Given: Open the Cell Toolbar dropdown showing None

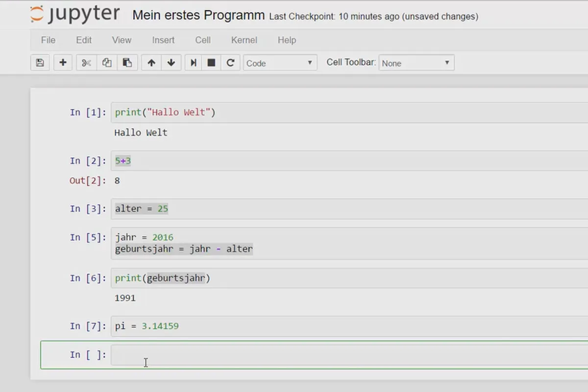Looking at the screenshot, I should [416, 63].
